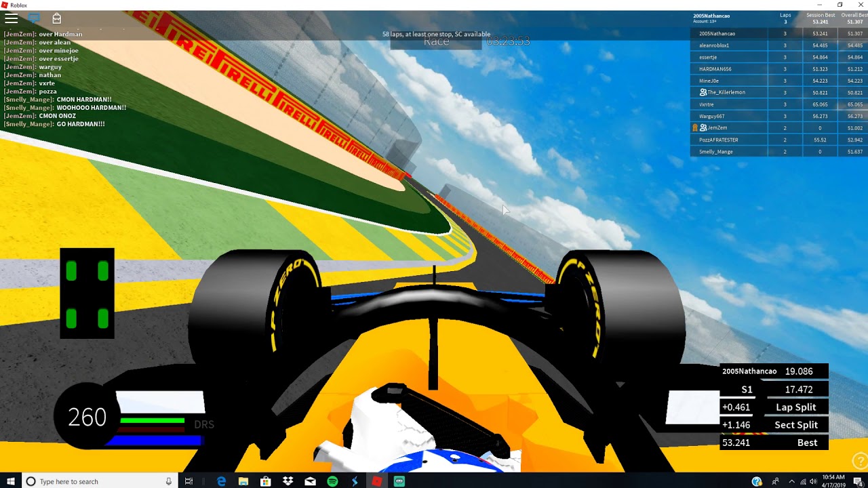
Task: Click the current lap time 19.086
Action: tap(799, 371)
